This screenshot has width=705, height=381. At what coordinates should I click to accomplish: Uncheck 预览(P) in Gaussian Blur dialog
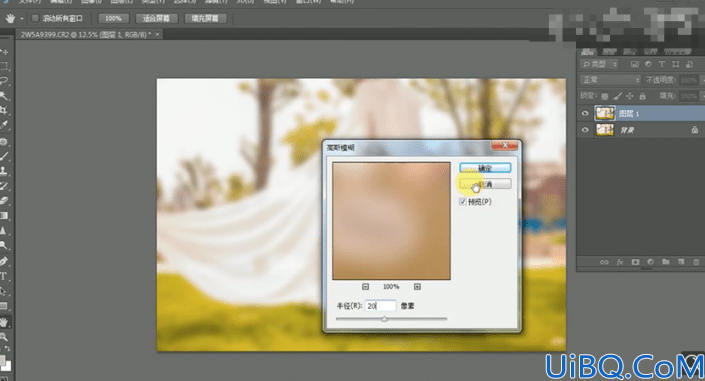(463, 202)
